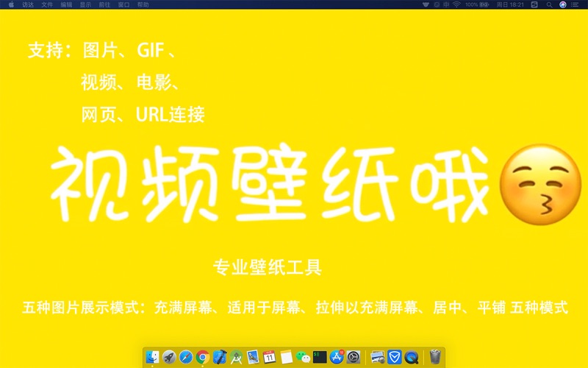Open the 访达 Finder menu
This screenshot has width=588, height=368.
[x=28, y=4]
